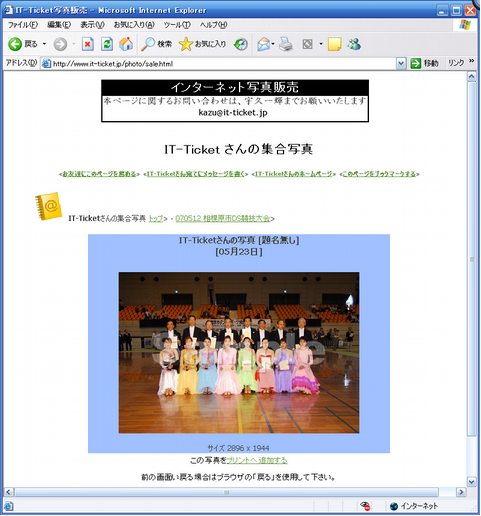Open the Back button history dropdown
The height and width of the screenshot is (516, 481).
click(x=44, y=44)
